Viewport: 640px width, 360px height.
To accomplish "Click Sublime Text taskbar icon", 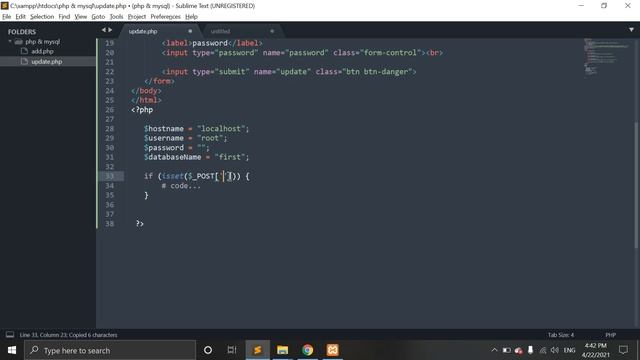I will 257,350.
